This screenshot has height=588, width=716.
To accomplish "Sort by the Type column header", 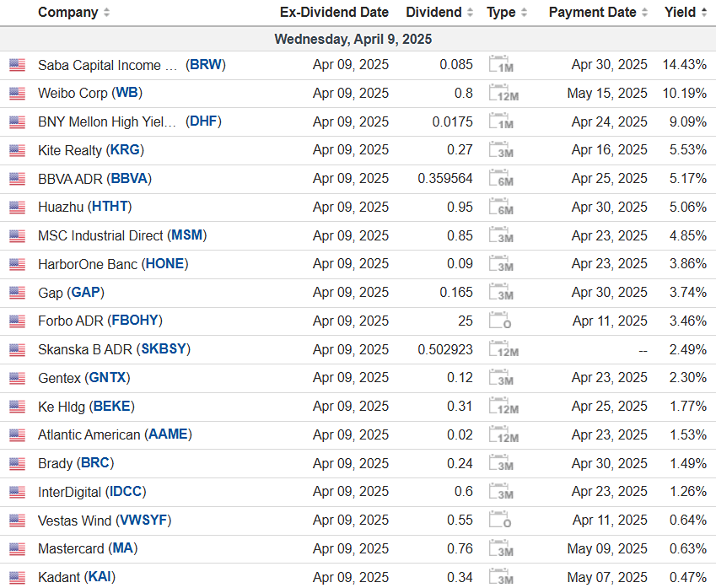I will tap(507, 13).
